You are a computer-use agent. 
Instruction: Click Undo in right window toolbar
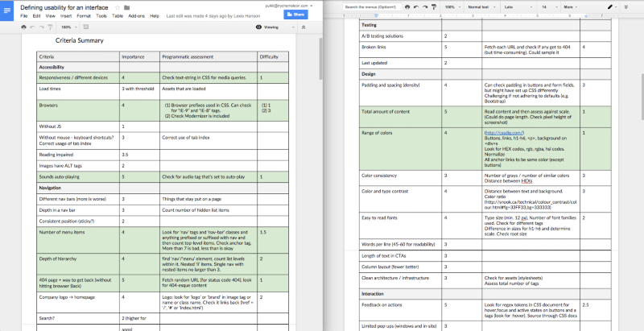pos(415,7)
